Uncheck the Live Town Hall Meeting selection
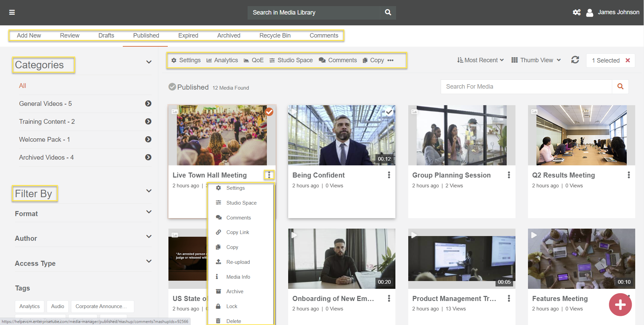 point(269,112)
